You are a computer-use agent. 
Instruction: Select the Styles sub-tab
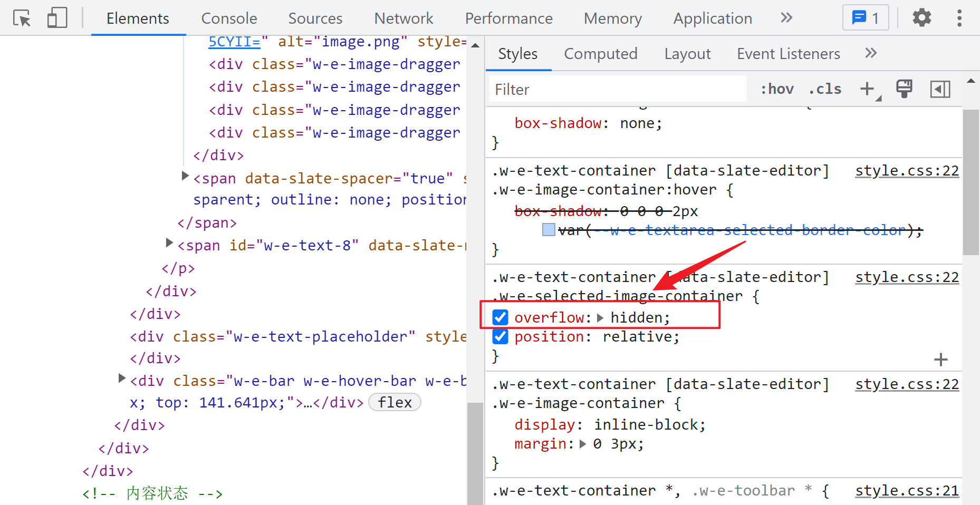[x=517, y=54]
